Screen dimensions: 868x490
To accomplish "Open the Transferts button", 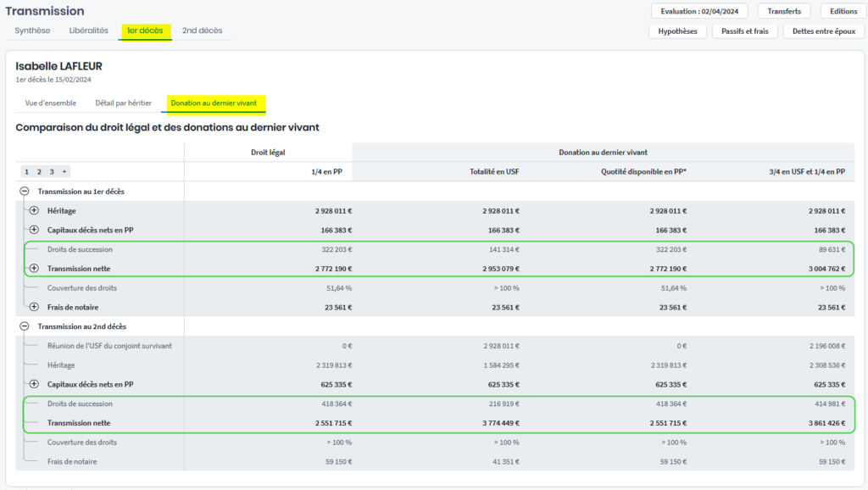I will click(x=784, y=11).
